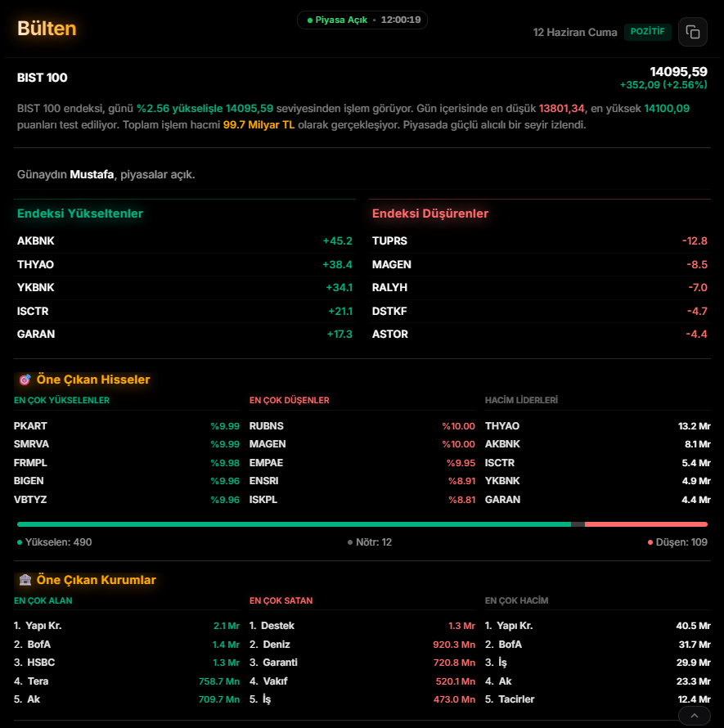
Task: Click the Düşen: 109 legend
Action: pos(677,542)
